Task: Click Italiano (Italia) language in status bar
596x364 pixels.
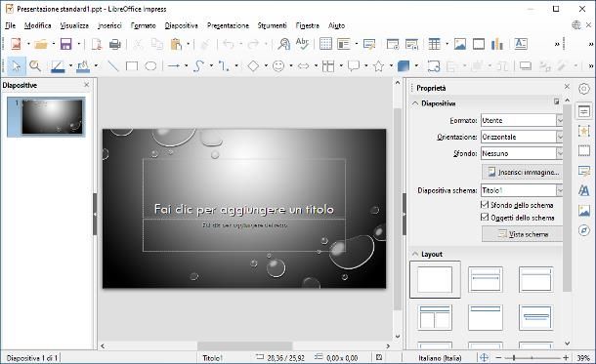Action: coord(440,358)
